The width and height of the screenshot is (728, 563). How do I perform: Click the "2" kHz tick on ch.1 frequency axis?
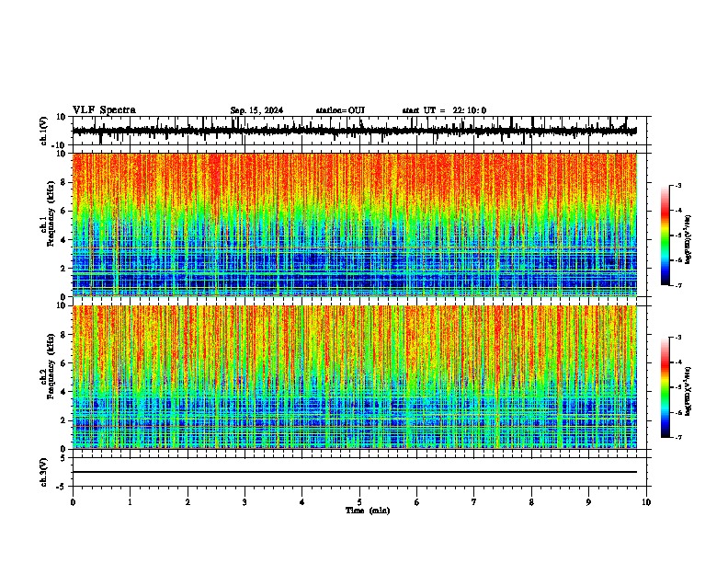coord(64,268)
